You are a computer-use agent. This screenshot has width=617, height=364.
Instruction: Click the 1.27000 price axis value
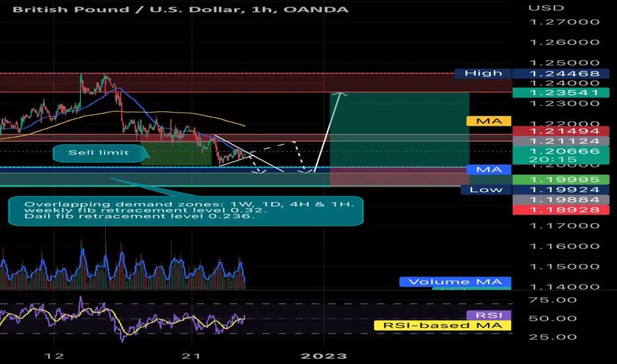[x=565, y=22]
